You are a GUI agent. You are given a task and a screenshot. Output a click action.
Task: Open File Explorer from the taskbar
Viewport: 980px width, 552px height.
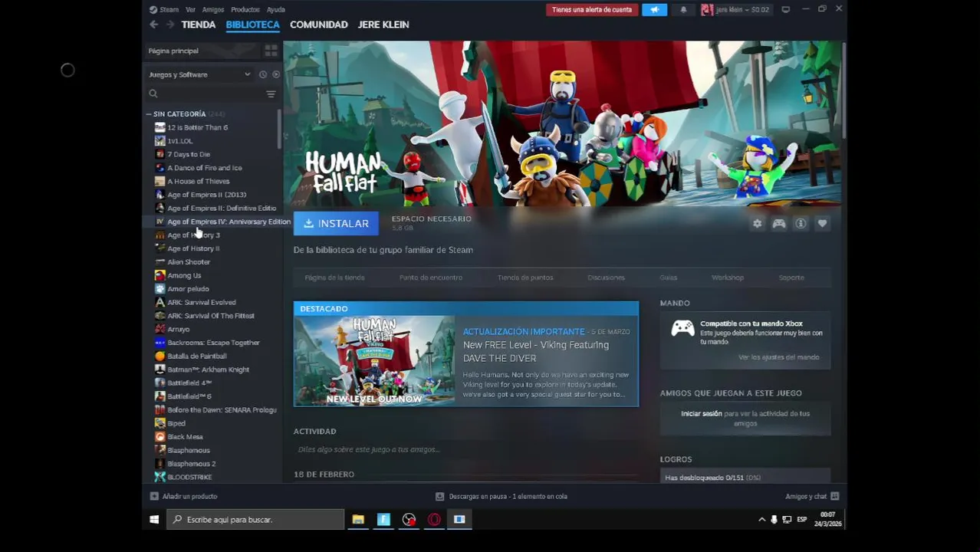358,520
